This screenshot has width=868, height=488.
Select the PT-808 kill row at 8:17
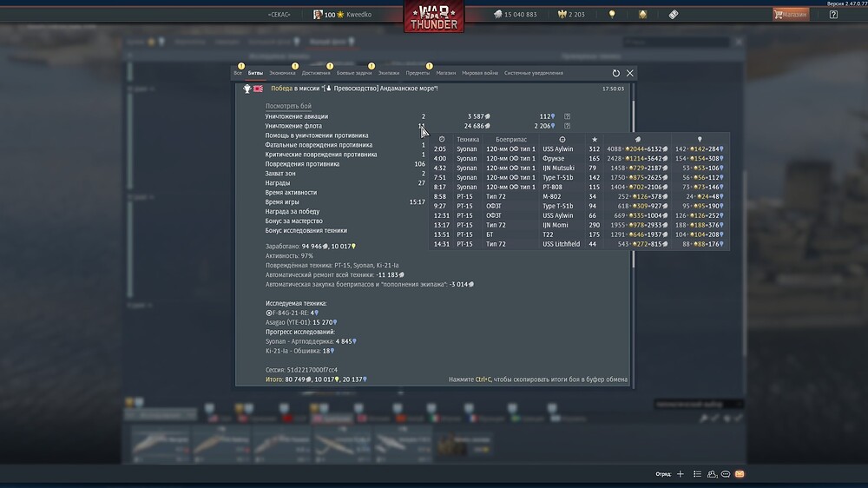pos(578,188)
